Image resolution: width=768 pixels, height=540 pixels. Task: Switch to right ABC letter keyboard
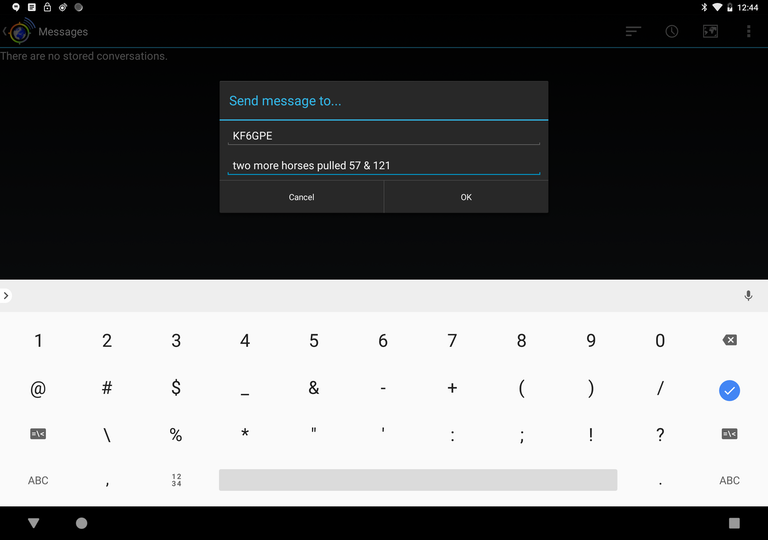[729, 481]
